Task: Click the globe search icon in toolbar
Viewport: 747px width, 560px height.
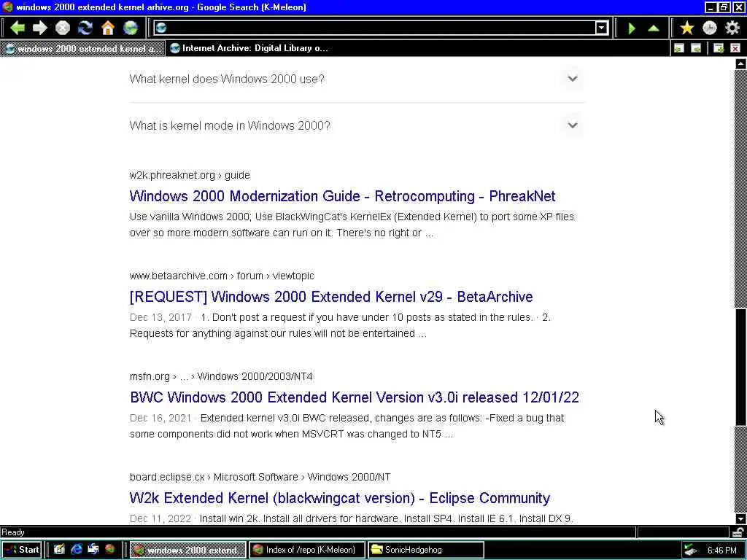Action: click(131, 28)
